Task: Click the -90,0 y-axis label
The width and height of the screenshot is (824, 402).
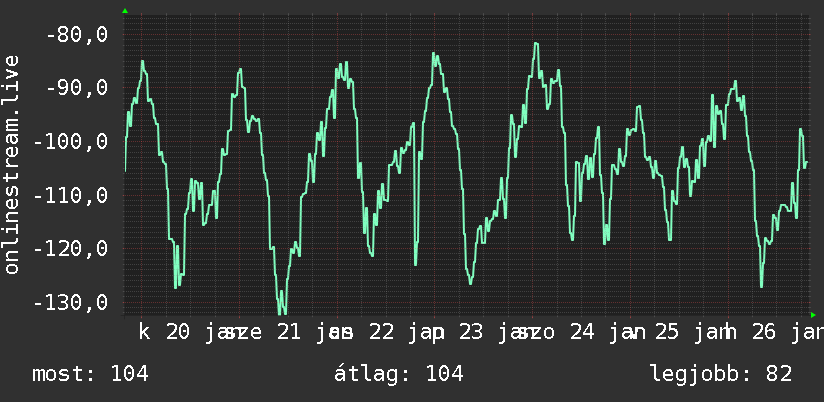Action: [x=77, y=88]
